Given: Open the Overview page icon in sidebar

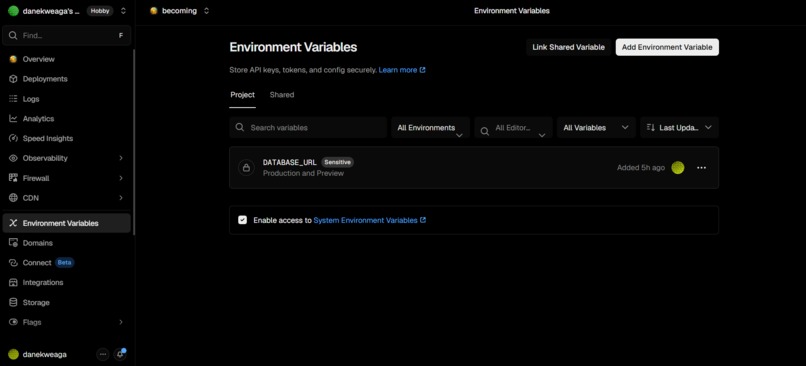Looking at the screenshot, I should (13, 59).
